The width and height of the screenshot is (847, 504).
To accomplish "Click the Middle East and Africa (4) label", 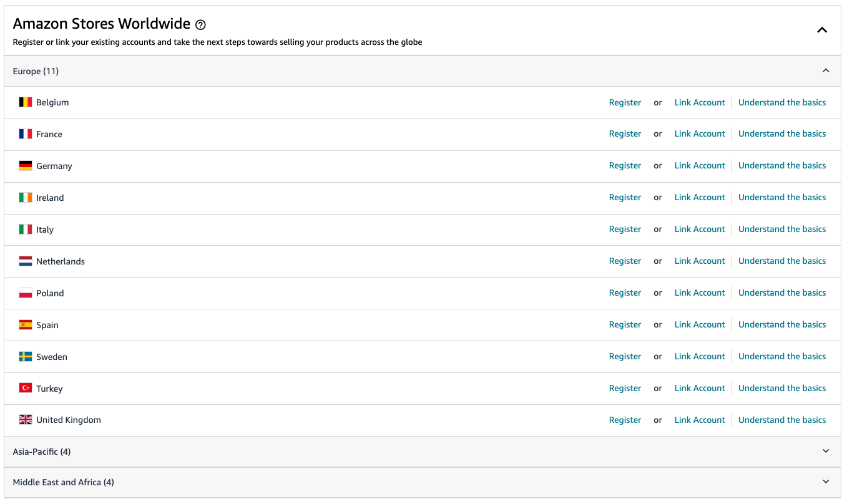I will click(x=63, y=482).
